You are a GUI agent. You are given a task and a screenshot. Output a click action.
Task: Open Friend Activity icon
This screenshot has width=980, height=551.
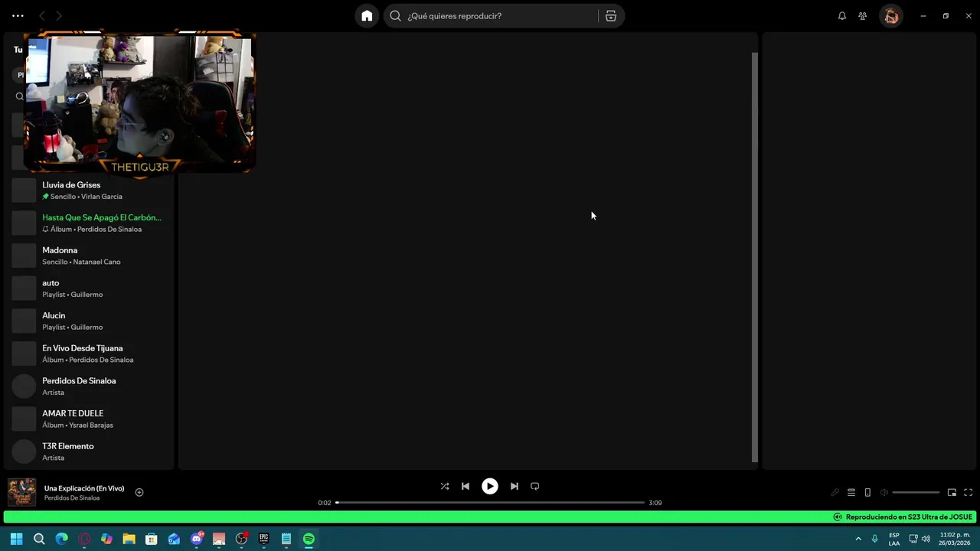point(863,16)
